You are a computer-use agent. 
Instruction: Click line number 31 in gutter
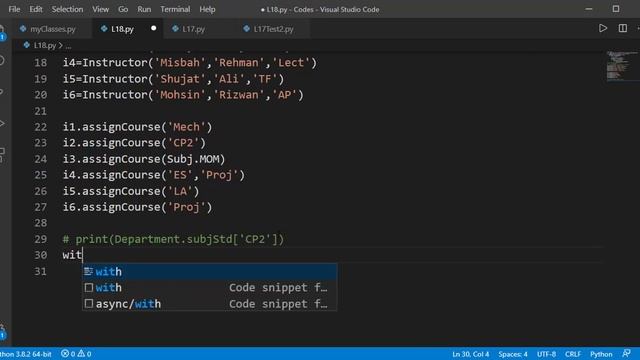click(x=40, y=271)
